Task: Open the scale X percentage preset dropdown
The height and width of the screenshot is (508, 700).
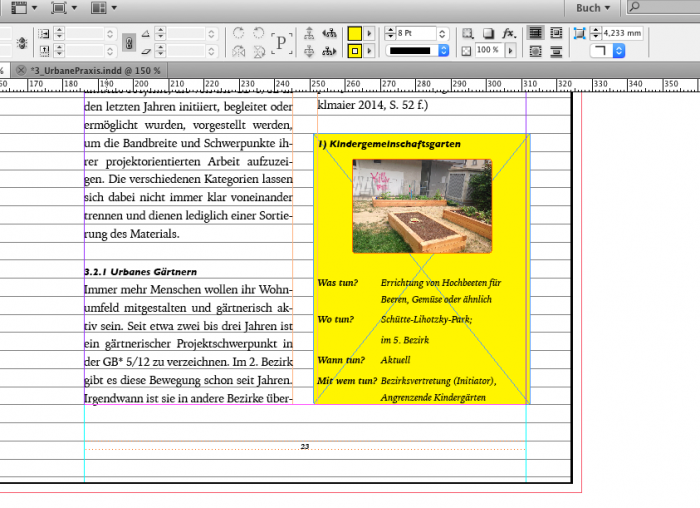Action: (110, 33)
